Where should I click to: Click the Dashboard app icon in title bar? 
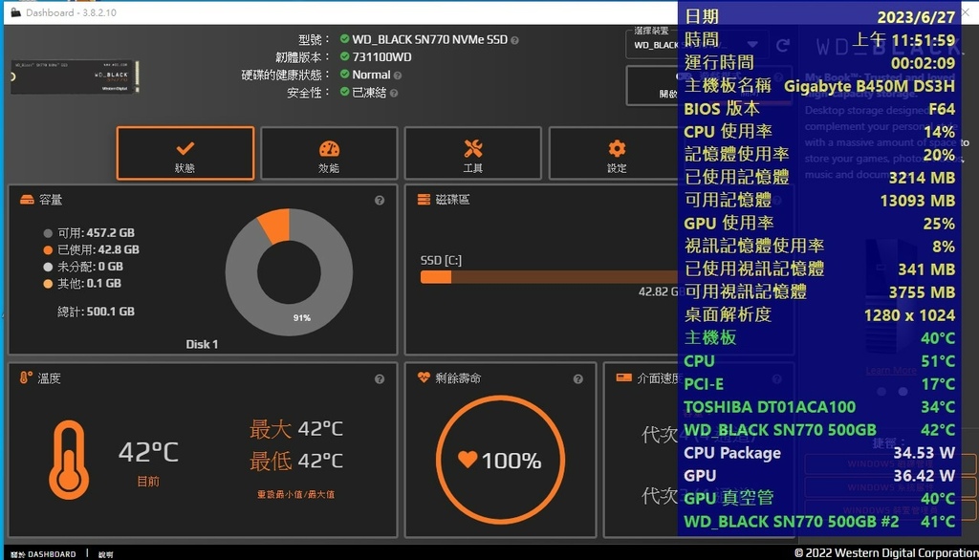[x=15, y=12]
